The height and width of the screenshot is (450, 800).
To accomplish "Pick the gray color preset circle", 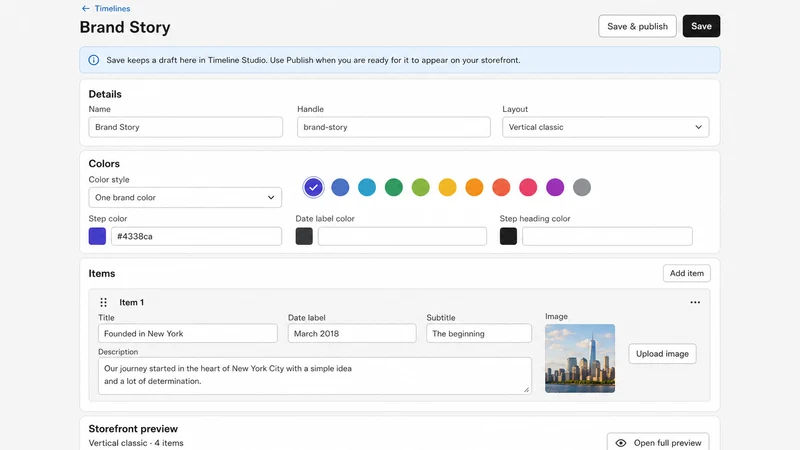I will coord(582,187).
